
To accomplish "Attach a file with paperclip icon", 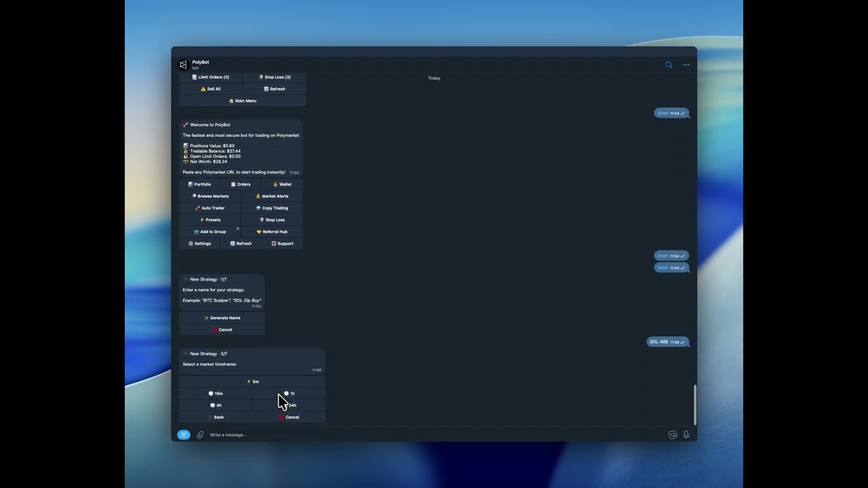I will (200, 434).
